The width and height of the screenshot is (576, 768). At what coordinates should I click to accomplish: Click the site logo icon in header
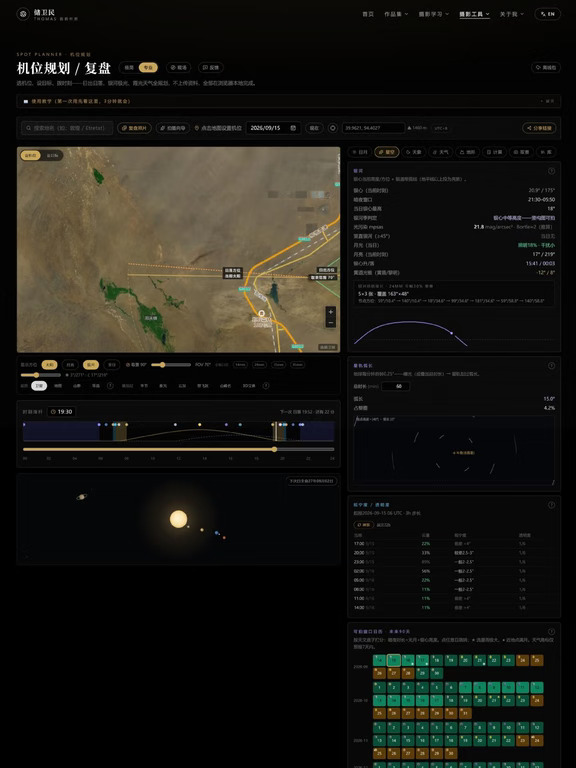point(23,14)
